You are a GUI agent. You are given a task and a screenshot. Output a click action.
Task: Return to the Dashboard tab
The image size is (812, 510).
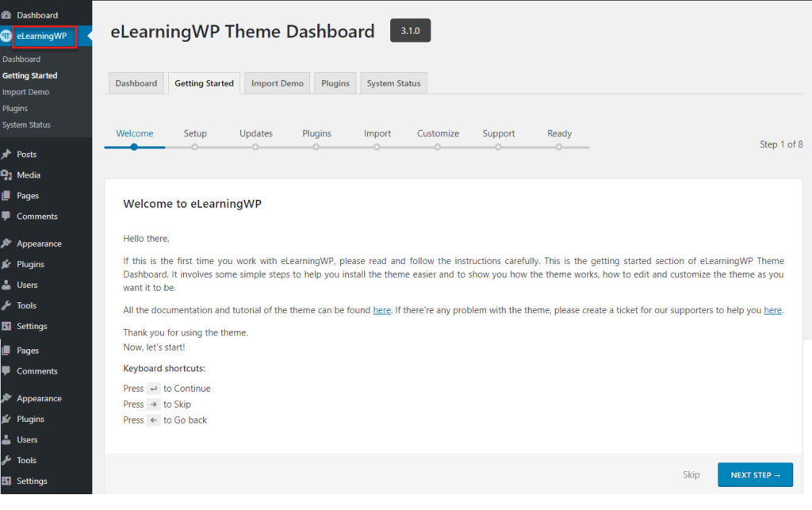pos(136,82)
